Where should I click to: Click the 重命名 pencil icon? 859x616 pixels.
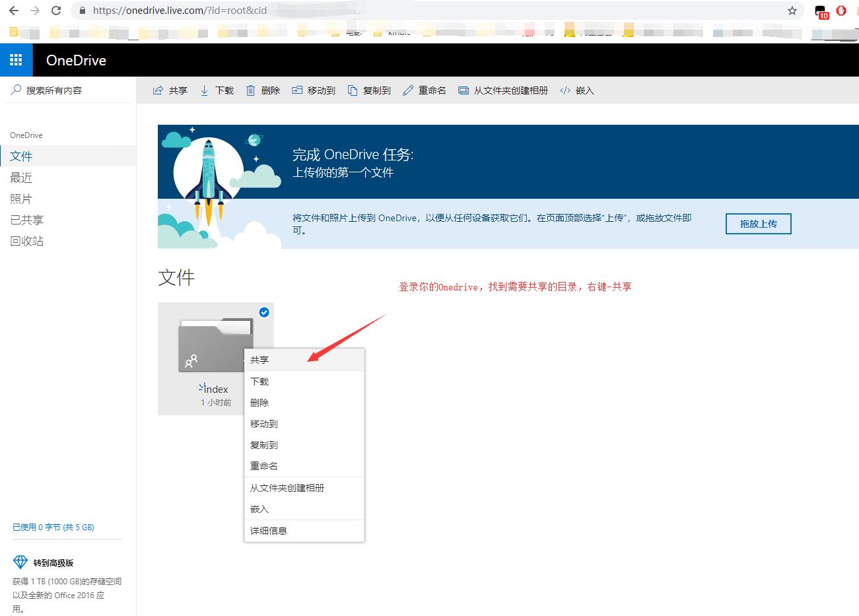click(x=408, y=90)
